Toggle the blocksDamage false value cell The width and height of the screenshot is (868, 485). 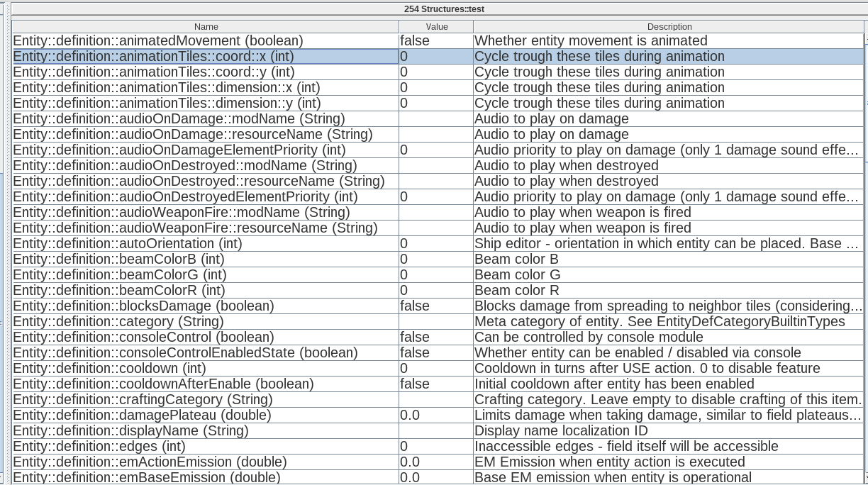pyautogui.click(x=436, y=306)
